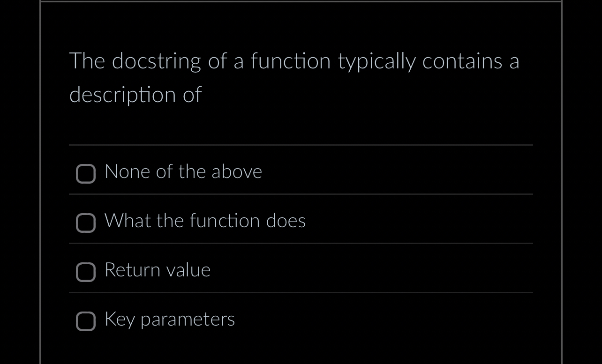Click the "Return value" answer text

[158, 270]
